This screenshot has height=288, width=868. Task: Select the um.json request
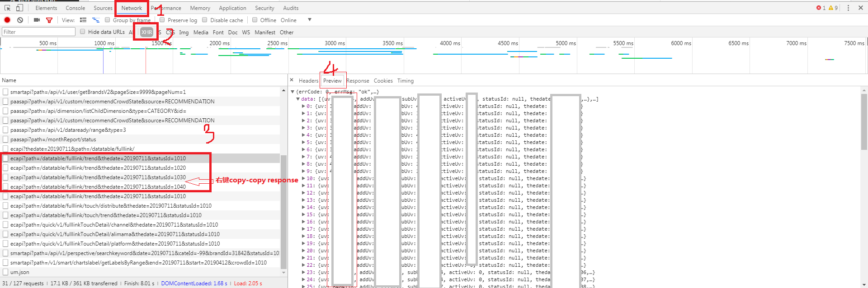pyautogui.click(x=140, y=272)
